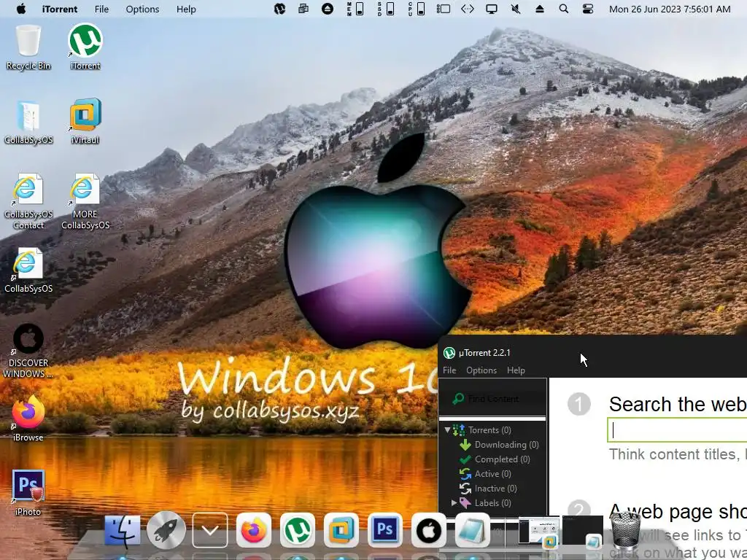The image size is (747, 560).
Task: Open Launchpad rocket icon in dock
Action: [166, 530]
